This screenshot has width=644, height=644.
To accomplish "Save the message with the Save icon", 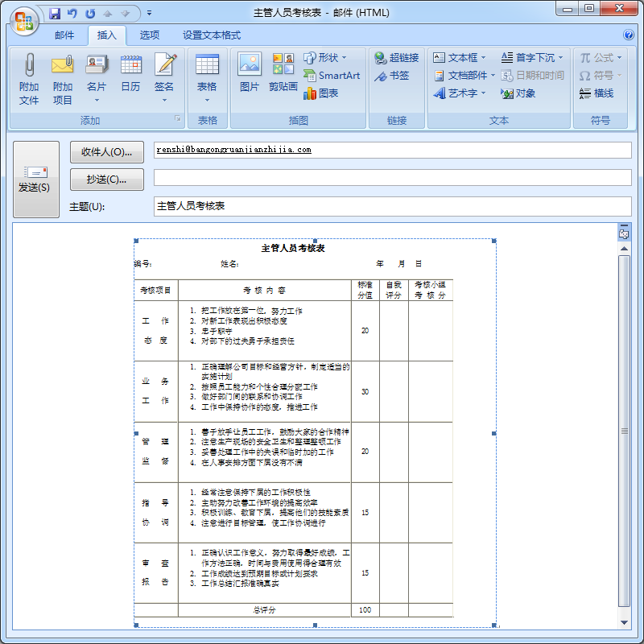I will [55, 14].
